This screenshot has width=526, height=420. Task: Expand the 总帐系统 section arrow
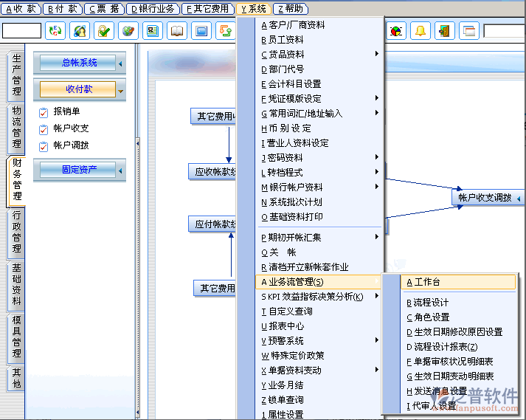click(120, 63)
